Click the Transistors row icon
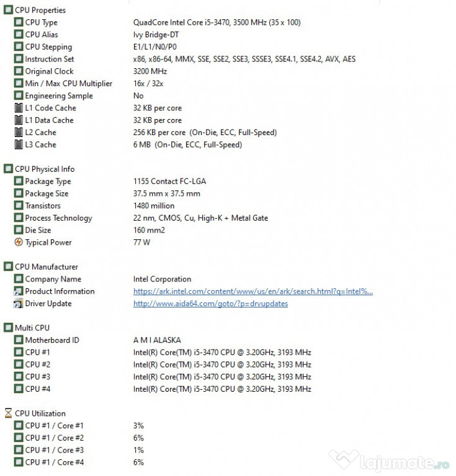Screen dimensions: 456x476 coord(19,206)
